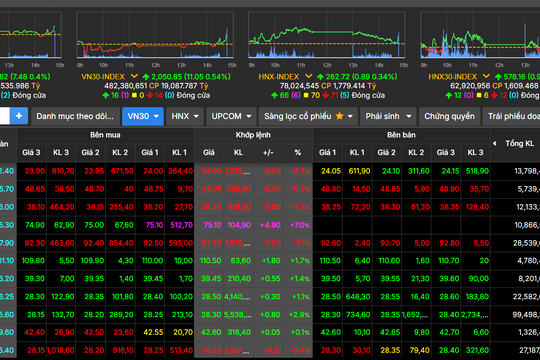Switch to the Chứng quyền tab
Screen dimensions: 540x360
click(x=449, y=116)
